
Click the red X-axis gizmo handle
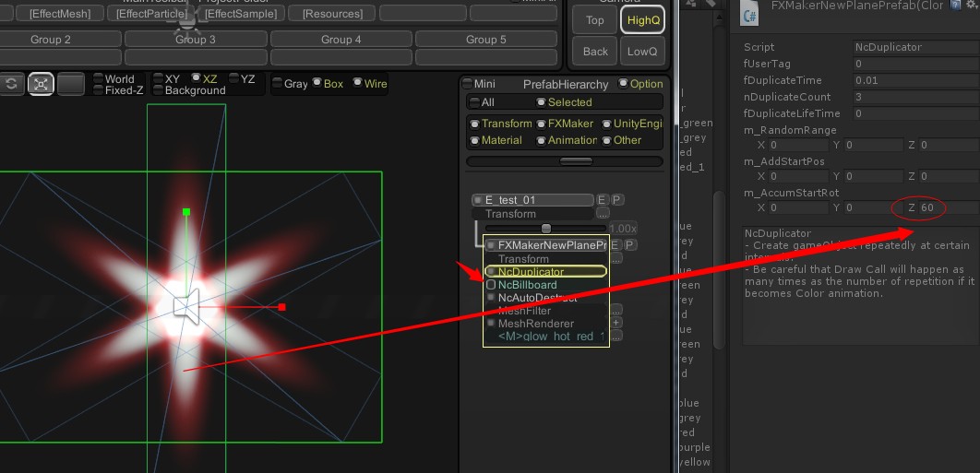[x=281, y=307]
